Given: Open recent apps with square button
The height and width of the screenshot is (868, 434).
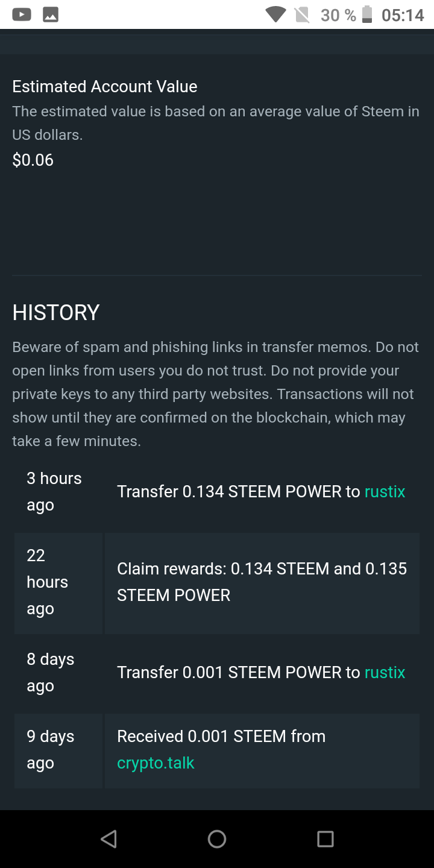Looking at the screenshot, I should [325, 838].
